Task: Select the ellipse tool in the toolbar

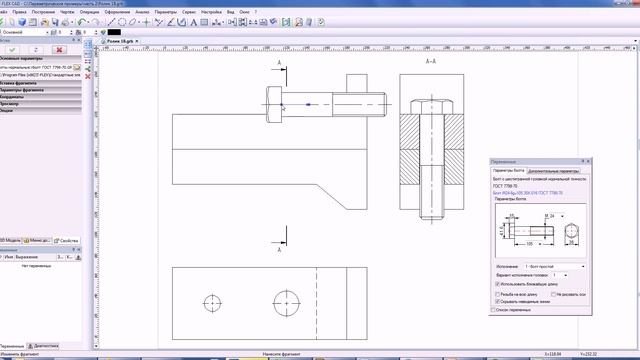Action: (133, 22)
